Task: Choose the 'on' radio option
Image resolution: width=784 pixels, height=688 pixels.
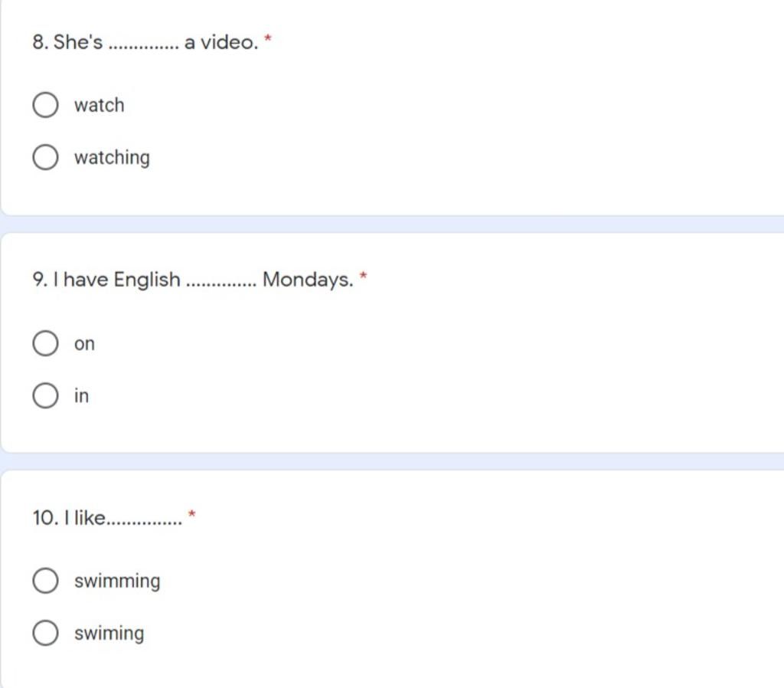Action: 45,343
